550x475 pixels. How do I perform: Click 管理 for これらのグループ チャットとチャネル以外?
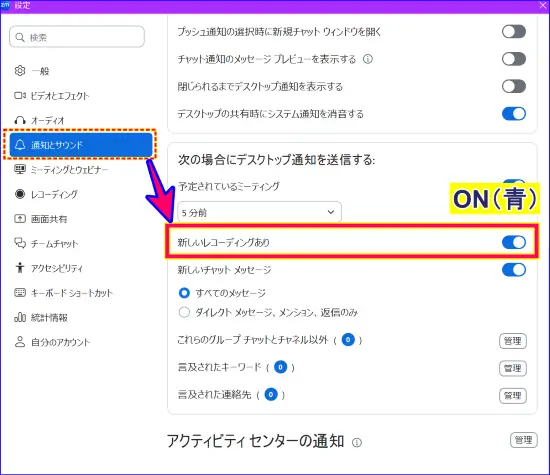point(512,341)
